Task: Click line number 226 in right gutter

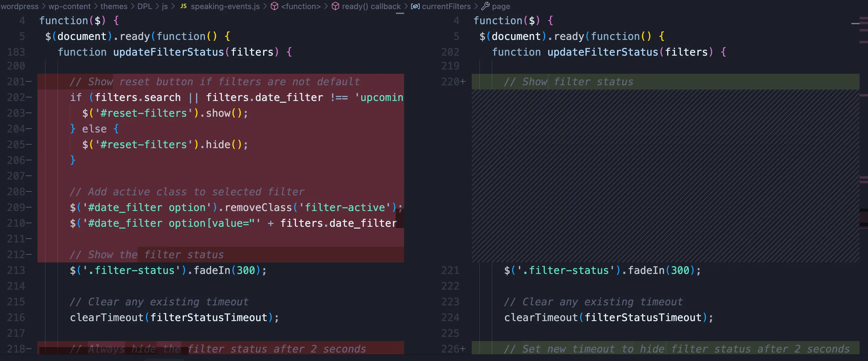Action: (450, 349)
